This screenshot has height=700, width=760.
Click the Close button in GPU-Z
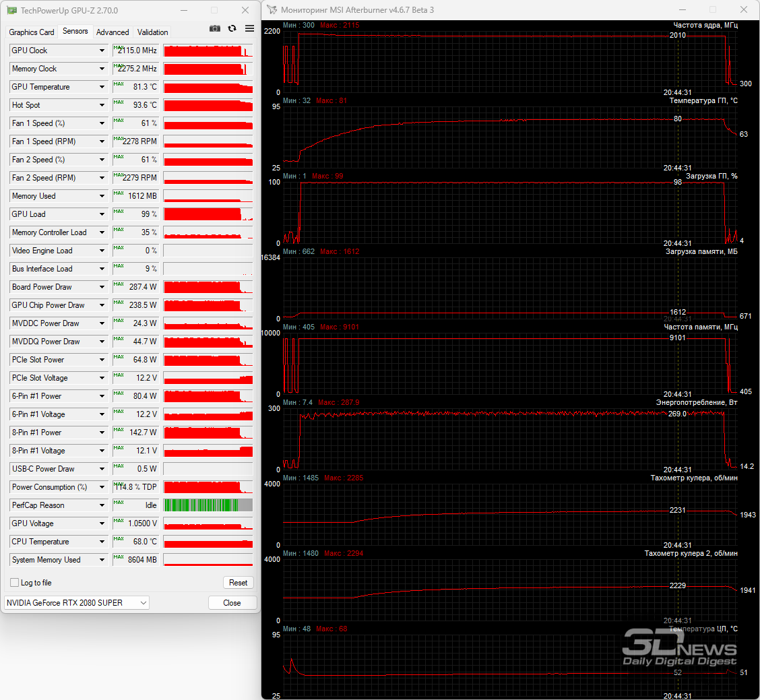point(232,602)
